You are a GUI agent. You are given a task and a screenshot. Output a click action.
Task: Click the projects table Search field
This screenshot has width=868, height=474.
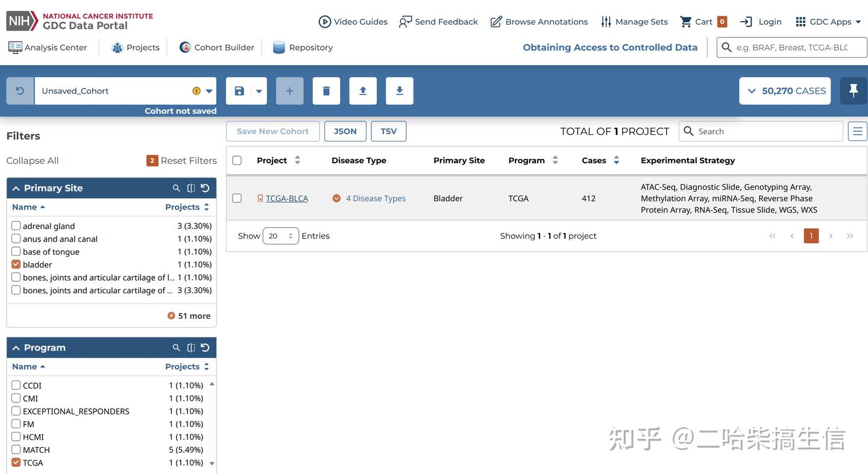tap(761, 131)
